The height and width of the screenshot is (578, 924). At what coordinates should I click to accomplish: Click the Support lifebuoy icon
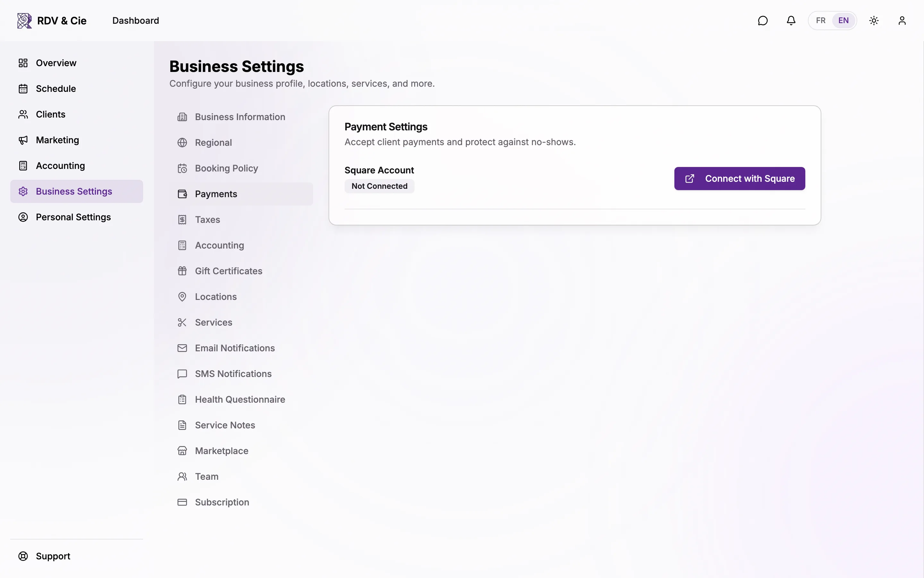tap(23, 556)
